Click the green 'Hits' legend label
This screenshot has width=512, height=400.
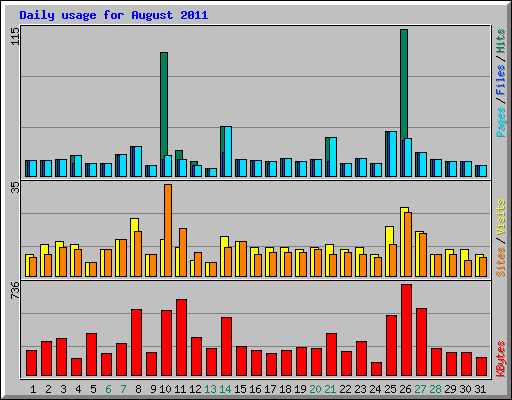click(x=500, y=41)
